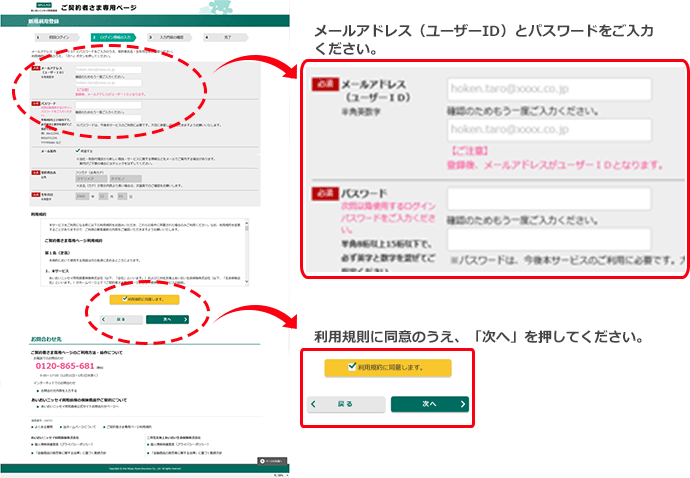The image size is (690, 478).
Task: Click the first email field in the enlarged callout
Action: (x=549, y=90)
